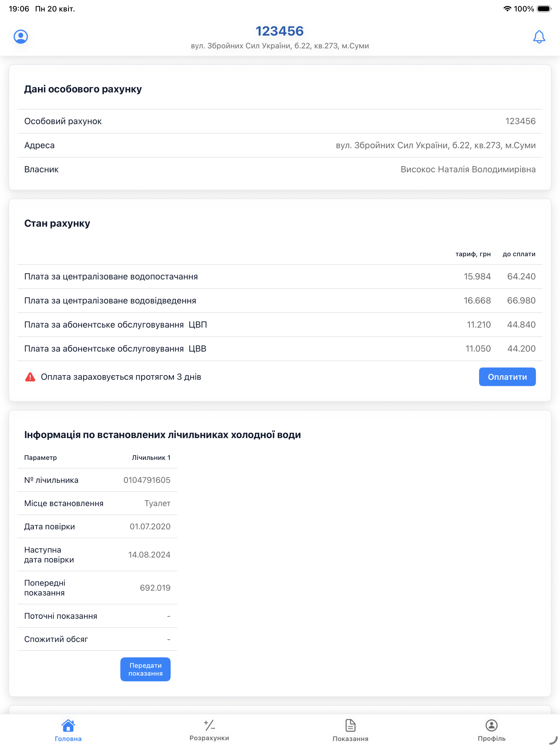Select installation place Туалет
Image resolution: width=560 pixels, height=747 pixels.
point(157,504)
